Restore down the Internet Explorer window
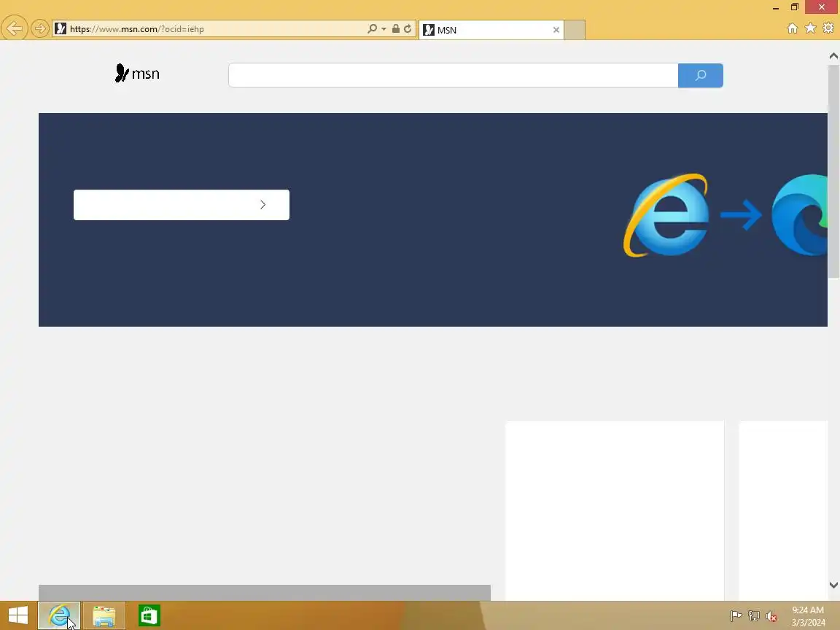The image size is (840, 630). pyautogui.click(x=795, y=7)
